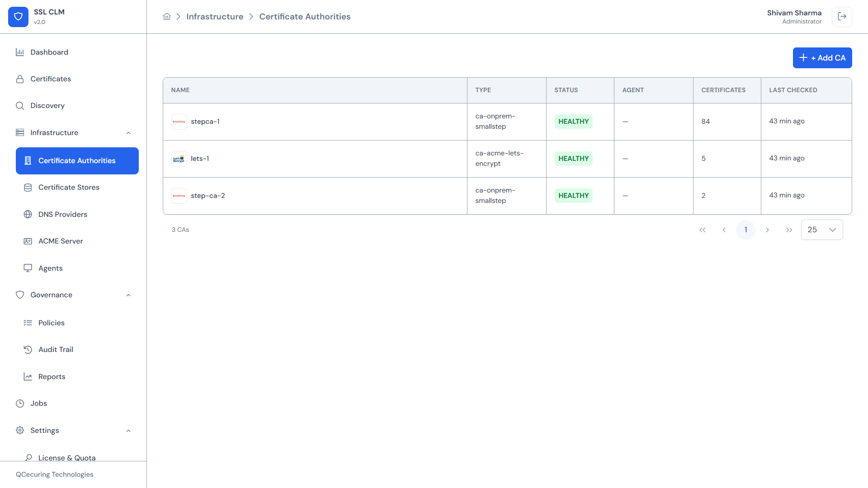Click HEALTHY status badge for lets-1

(x=573, y=159)
